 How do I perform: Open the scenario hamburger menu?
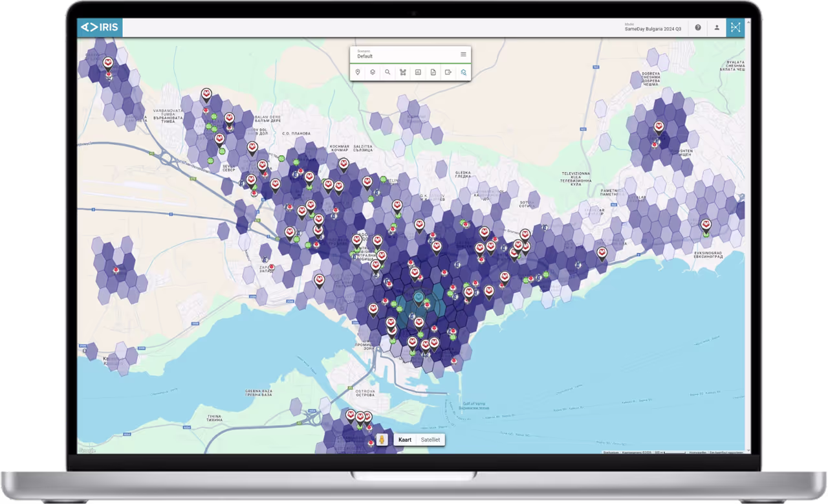click(463, 54)
